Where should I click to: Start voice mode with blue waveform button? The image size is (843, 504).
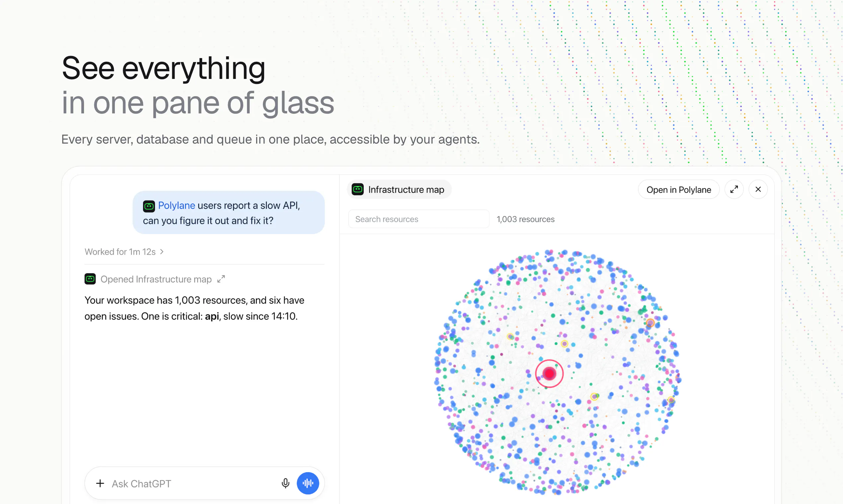tap(308, 483)
